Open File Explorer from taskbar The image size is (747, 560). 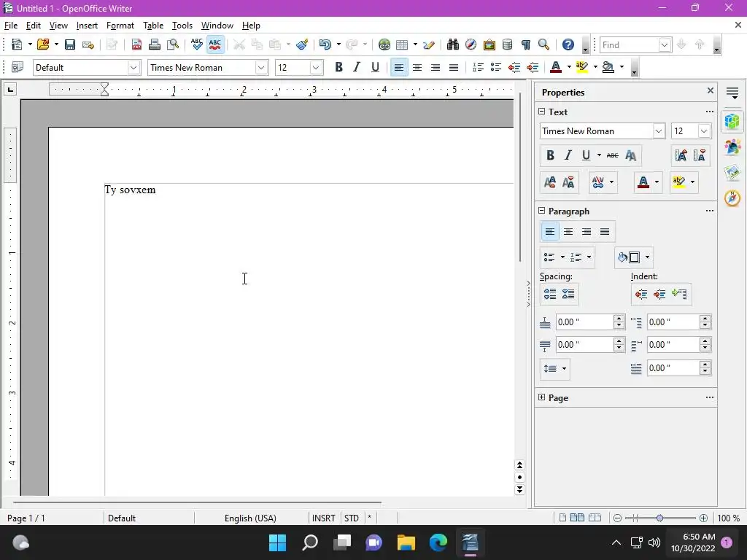[406, 542]
